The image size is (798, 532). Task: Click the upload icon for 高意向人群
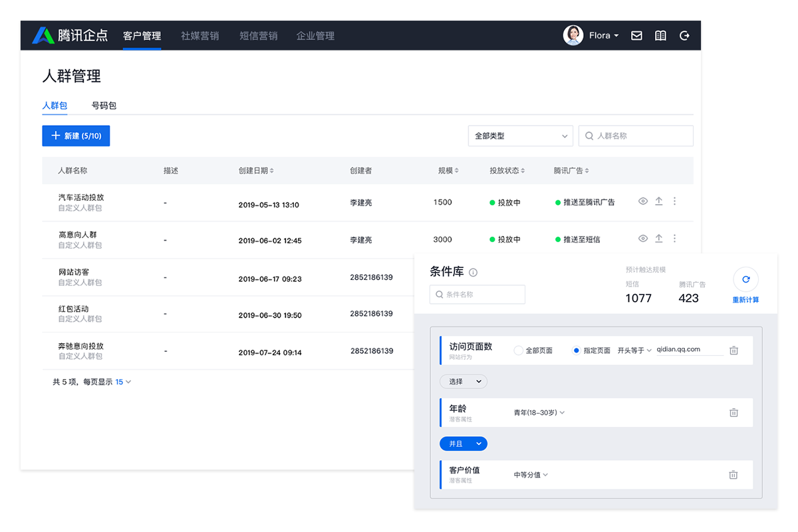tap(659, 238)
